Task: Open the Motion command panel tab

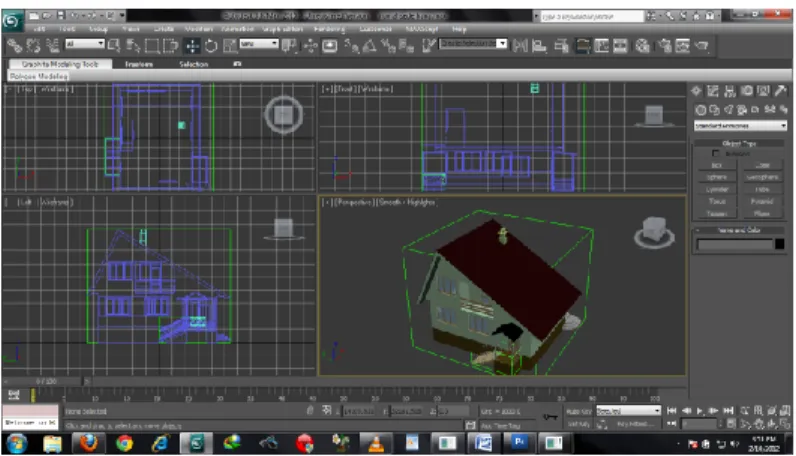Action: coord(746,91)
